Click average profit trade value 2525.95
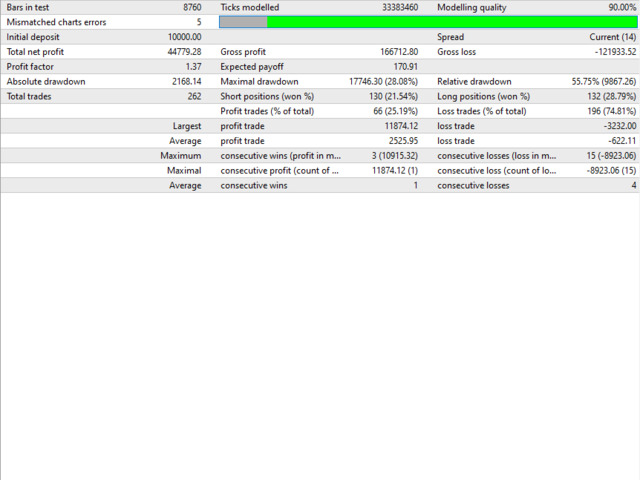The image size is (640, 480). click(403, 141)
